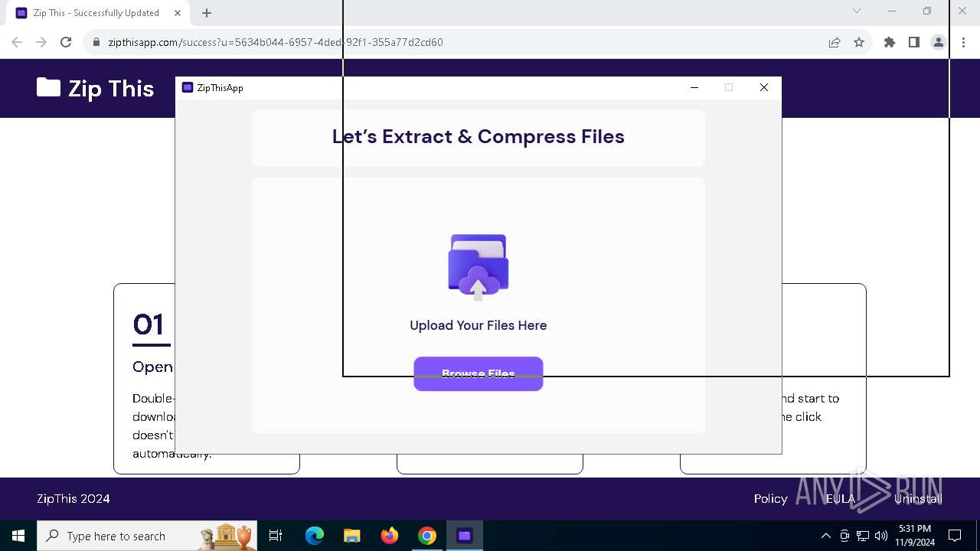Reload the Chrome page
The image size is (980, 551).
pyautogui.click(x=66, y=42)
